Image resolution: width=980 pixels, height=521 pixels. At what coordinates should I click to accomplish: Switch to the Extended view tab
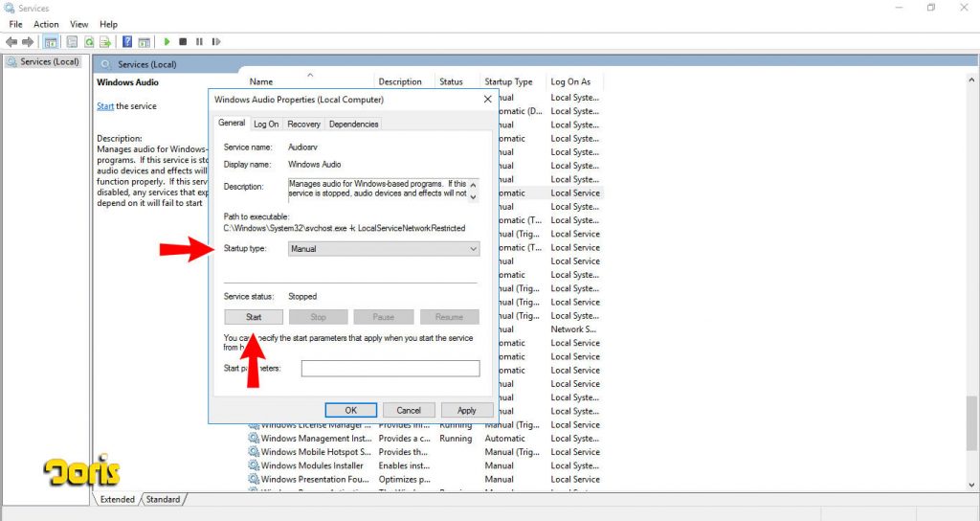[117, 499]
